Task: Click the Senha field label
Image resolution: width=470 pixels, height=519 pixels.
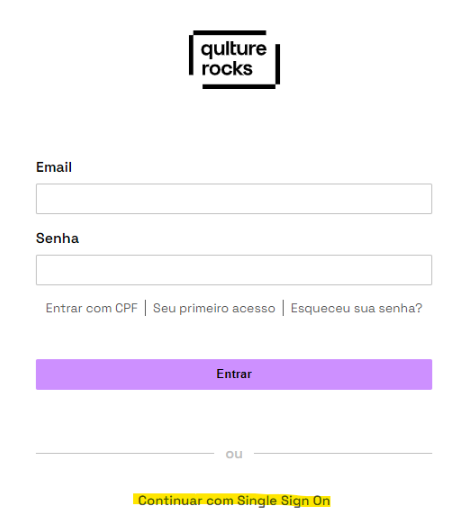Action: coord(57,239)
